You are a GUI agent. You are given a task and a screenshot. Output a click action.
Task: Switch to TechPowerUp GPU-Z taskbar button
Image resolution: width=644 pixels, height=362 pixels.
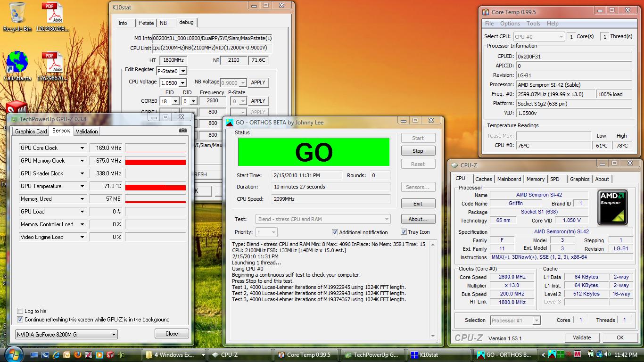pos(373,355)
